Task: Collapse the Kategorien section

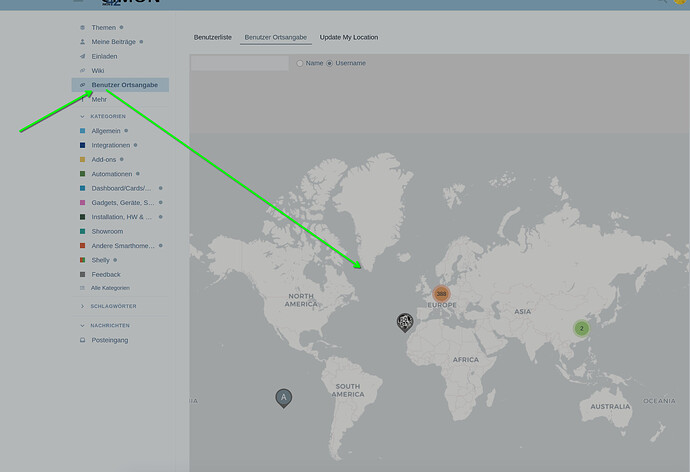Action: (82, 116)
